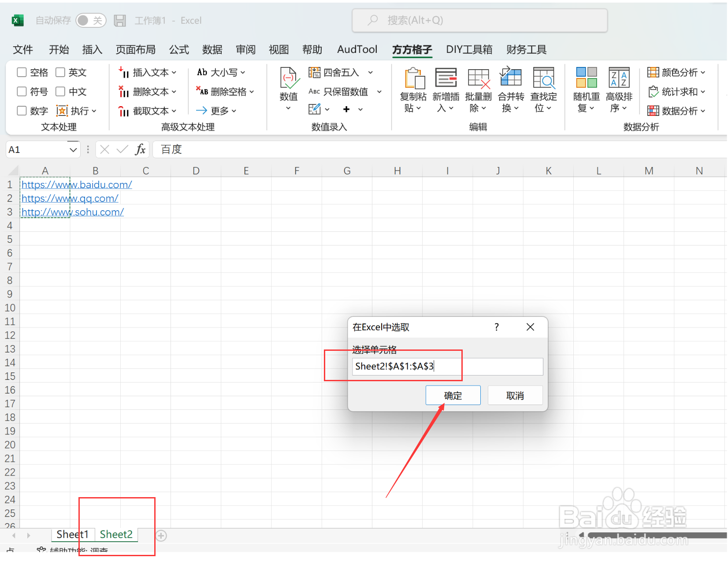Screen dimensions: 728x565
Task: Open the qq.com hyperlink in A2
Action: pyautogui.click(x=70, y=198)
